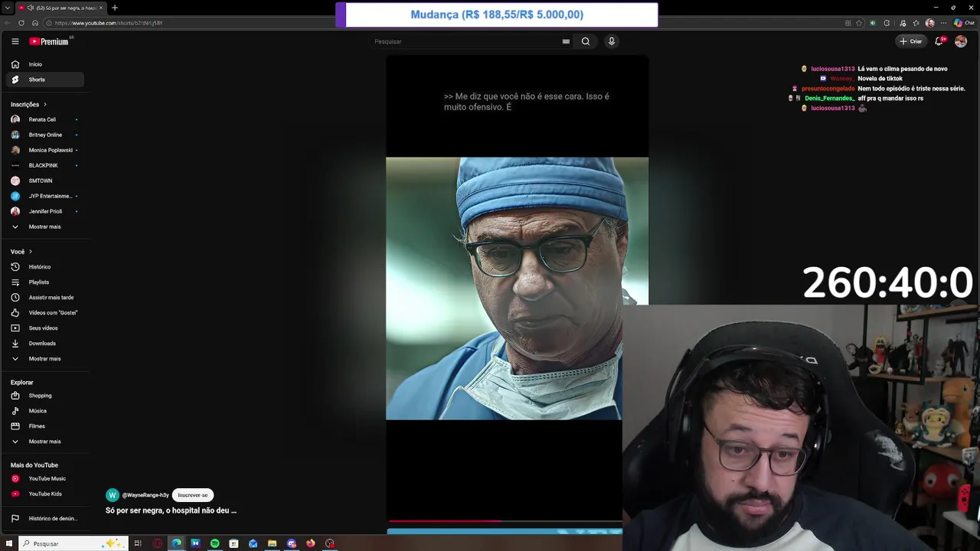Open YouTube Kids link
980x551 pixels.
(45, 494)
